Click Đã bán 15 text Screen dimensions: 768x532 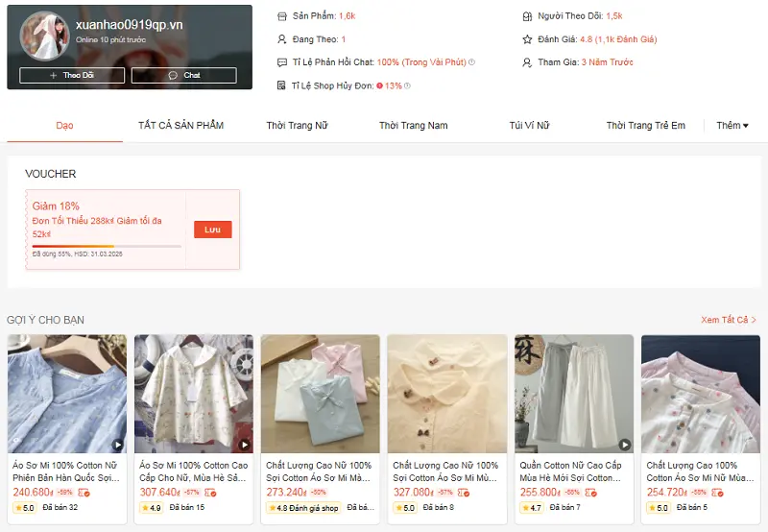coord(187,507)
